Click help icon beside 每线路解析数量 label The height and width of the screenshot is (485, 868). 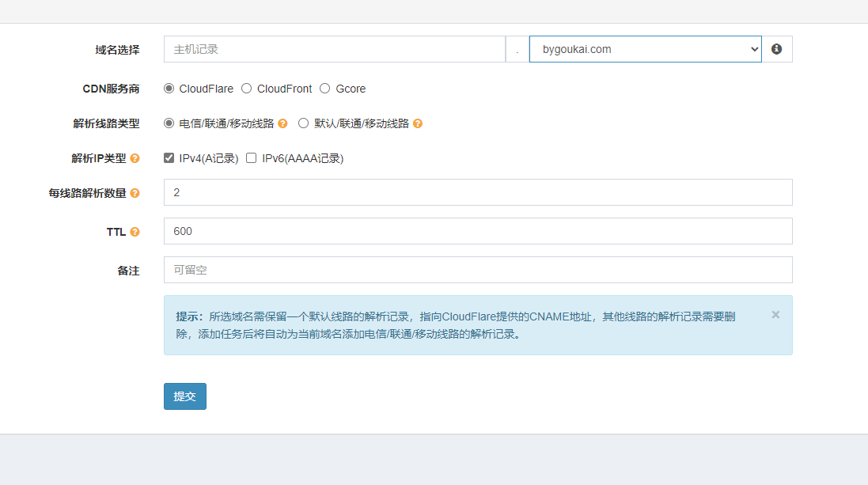click(x=135, y=193)
